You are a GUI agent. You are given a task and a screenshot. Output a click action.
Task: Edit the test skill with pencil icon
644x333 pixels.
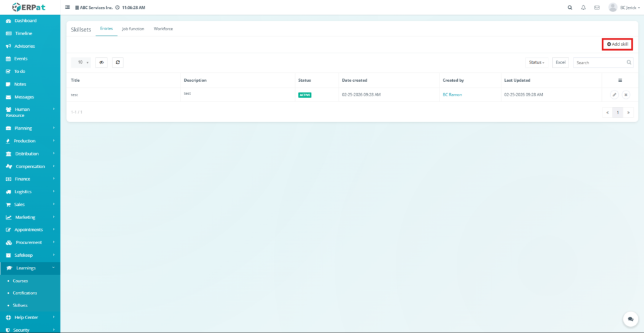pos(614,94)
